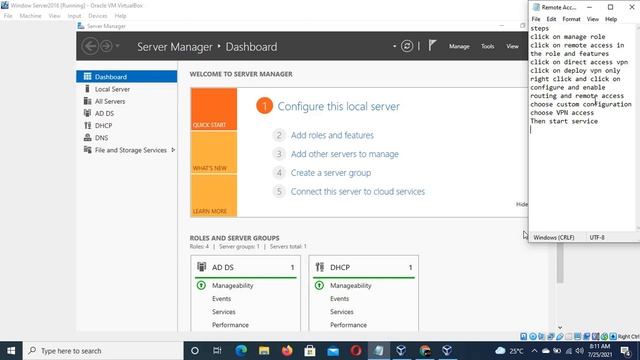Open Input menu in VirtualBox window
Image resolution: width=640 pixels, height=360 pixels.
(74, 16)
